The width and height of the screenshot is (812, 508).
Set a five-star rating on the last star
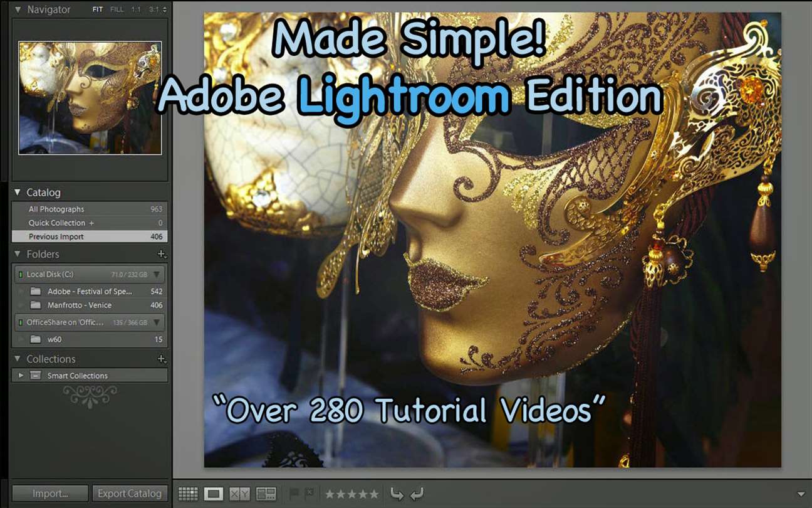click(x=373, y=494)
